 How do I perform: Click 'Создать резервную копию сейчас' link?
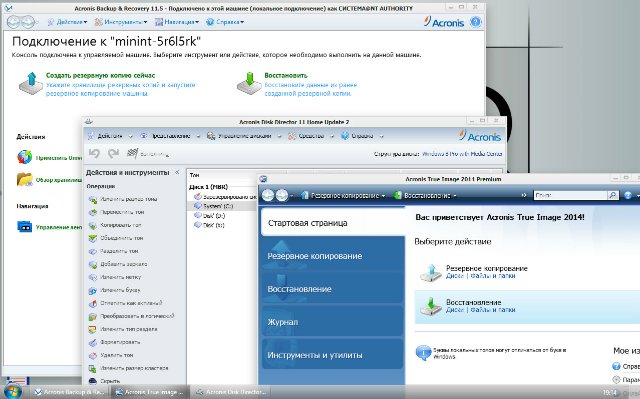(100, 75)
